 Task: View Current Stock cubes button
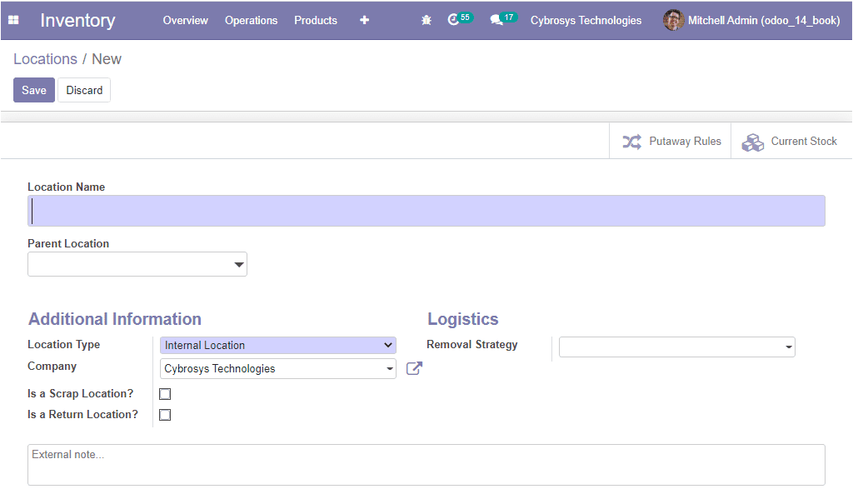790,142
